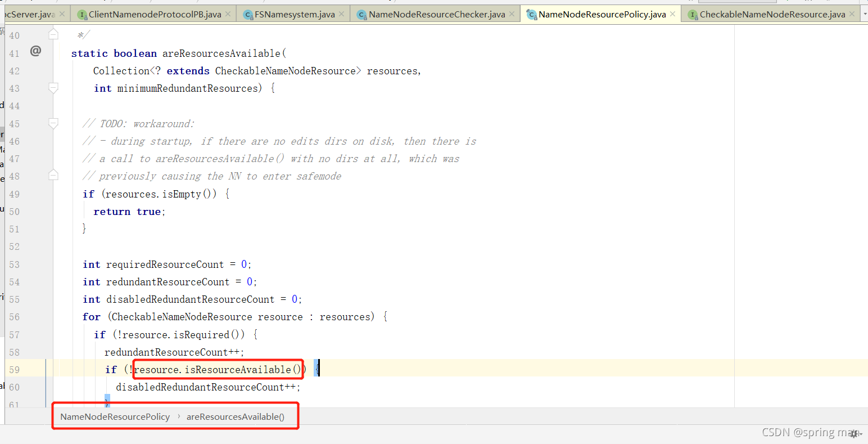The width and height of the screenshot is (868, 444).
Task: Click NameNodeResourcePolicy in the breadcrumb bar
Action: click(115, 416)
